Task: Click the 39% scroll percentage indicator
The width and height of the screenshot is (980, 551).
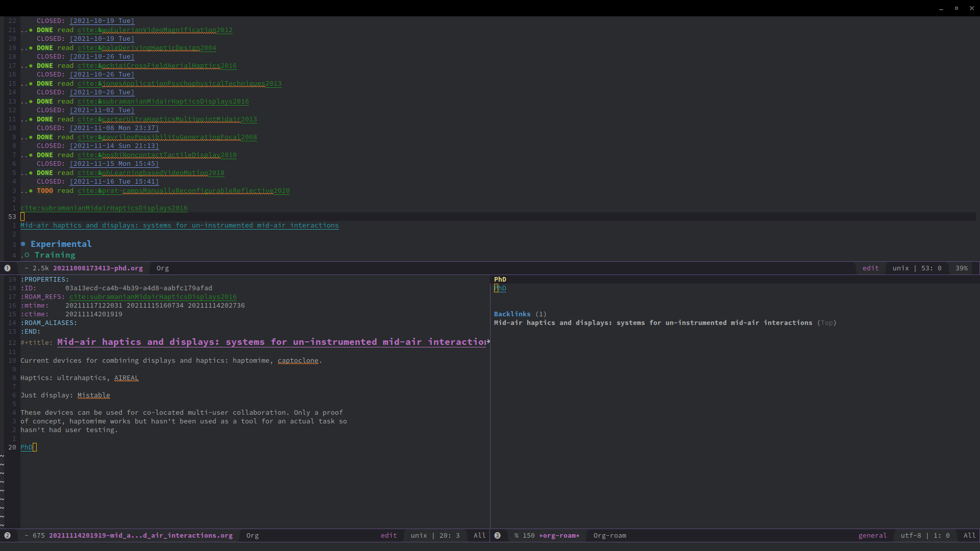Action: [x=962, y=268]
